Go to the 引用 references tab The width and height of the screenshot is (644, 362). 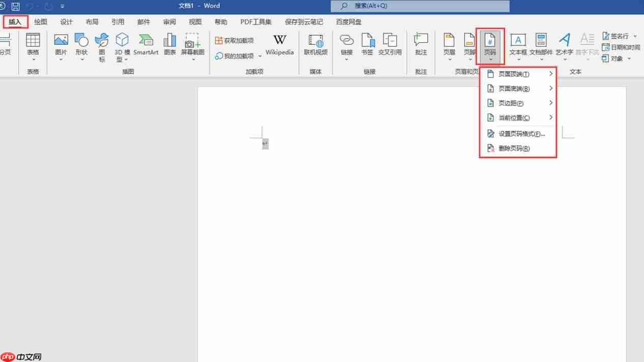[x=118, y=22]
